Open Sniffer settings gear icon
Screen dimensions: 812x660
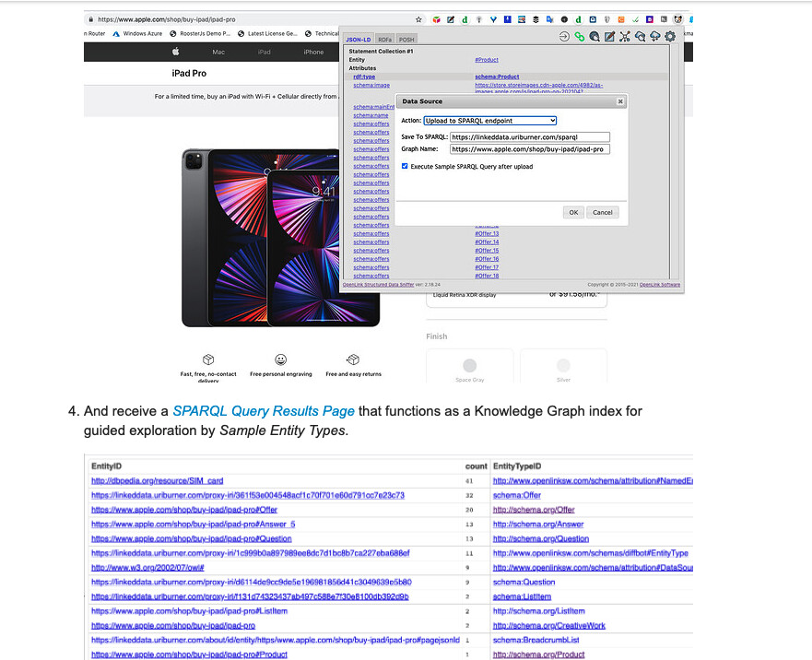point(670,36)
